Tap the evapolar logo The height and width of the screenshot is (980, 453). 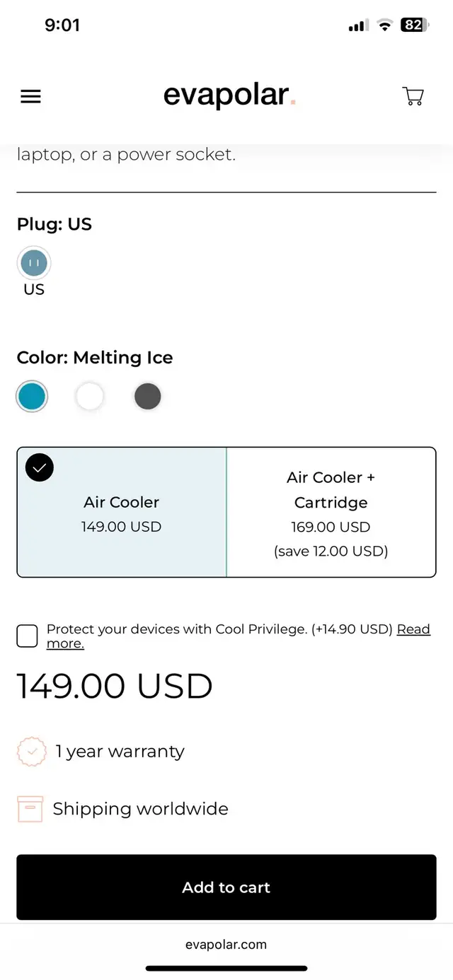pos(228,95)
